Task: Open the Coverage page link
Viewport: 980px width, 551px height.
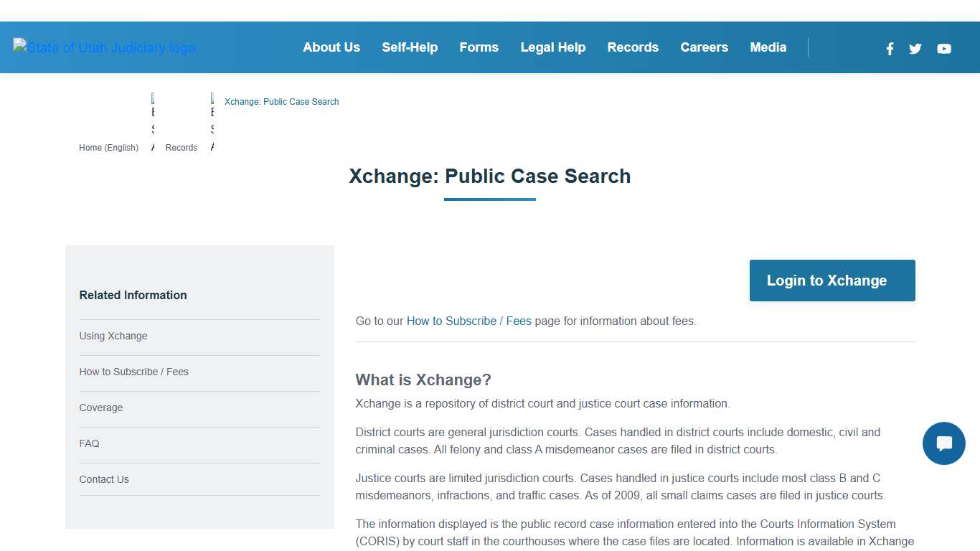Action: [100, 408]
